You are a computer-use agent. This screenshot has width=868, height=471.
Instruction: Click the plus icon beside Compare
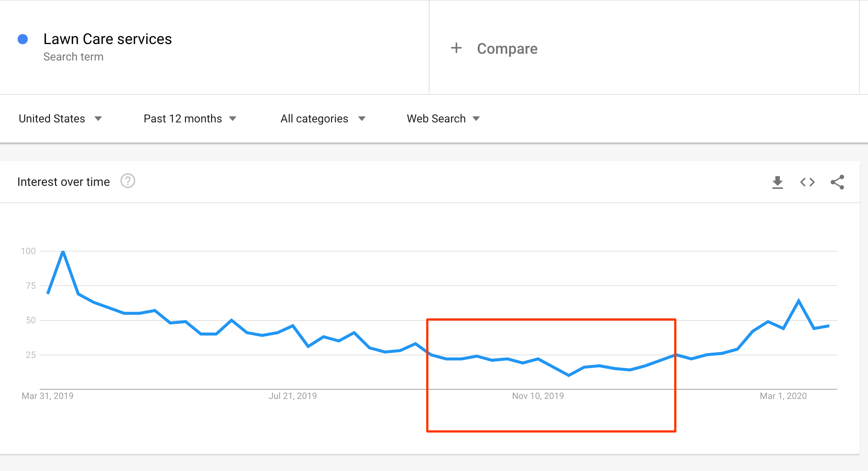pos(456,48)
